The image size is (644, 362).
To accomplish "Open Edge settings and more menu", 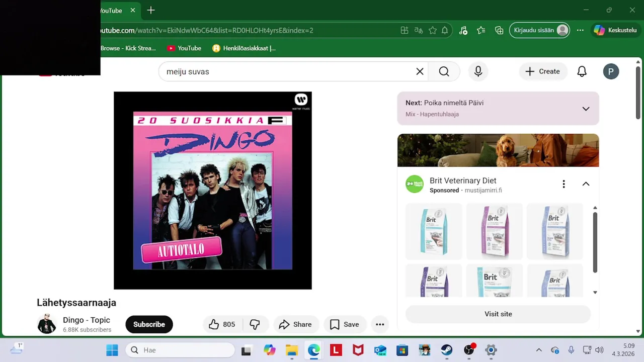I will coord(580,30).
